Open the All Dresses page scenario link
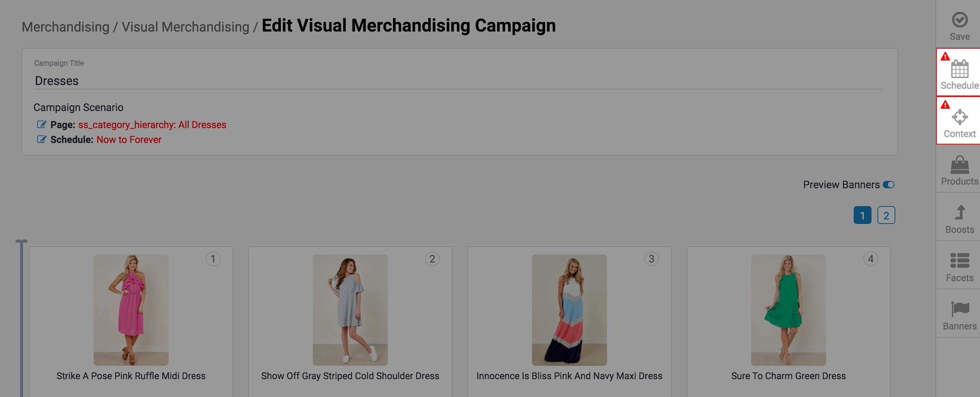This screenshot has width=980, height=397. [x=152, y=125]
